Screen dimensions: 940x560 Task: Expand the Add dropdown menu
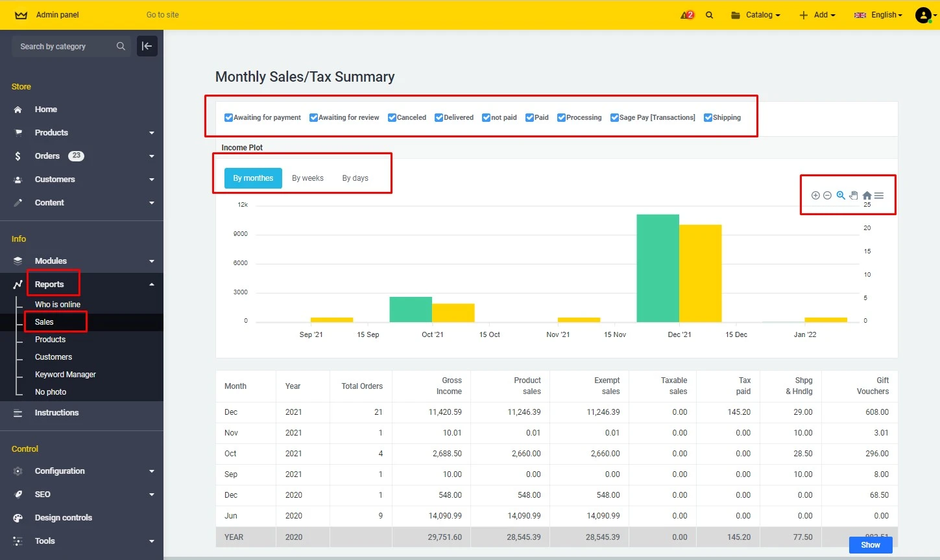pos(817,14)
